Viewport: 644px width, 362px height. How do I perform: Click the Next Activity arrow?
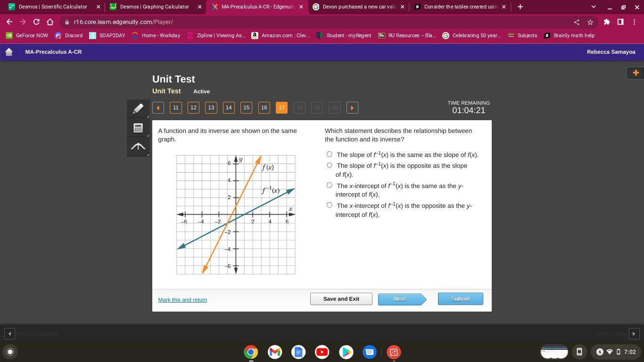coord(634,333)
